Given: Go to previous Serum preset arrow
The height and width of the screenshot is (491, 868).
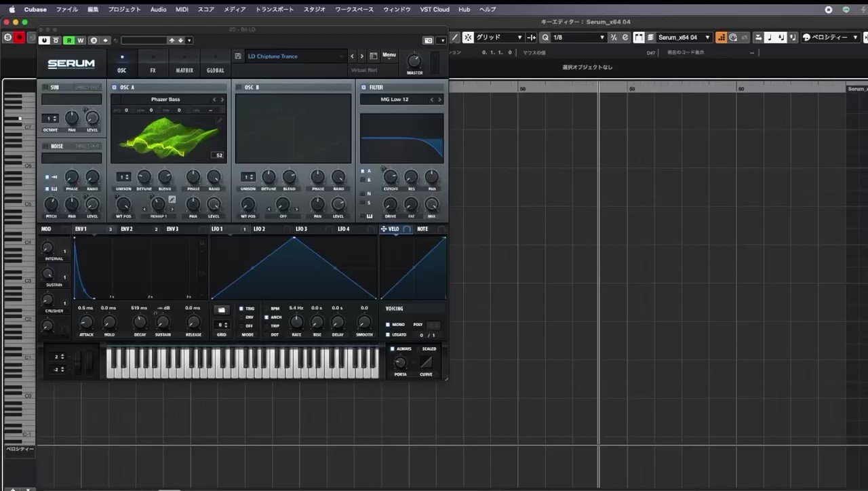Looking at the screenshot, I should 352,56.
